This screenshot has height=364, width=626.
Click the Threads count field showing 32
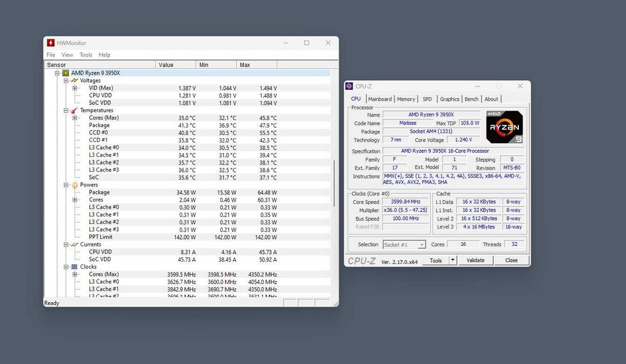[x=514, y=244]
